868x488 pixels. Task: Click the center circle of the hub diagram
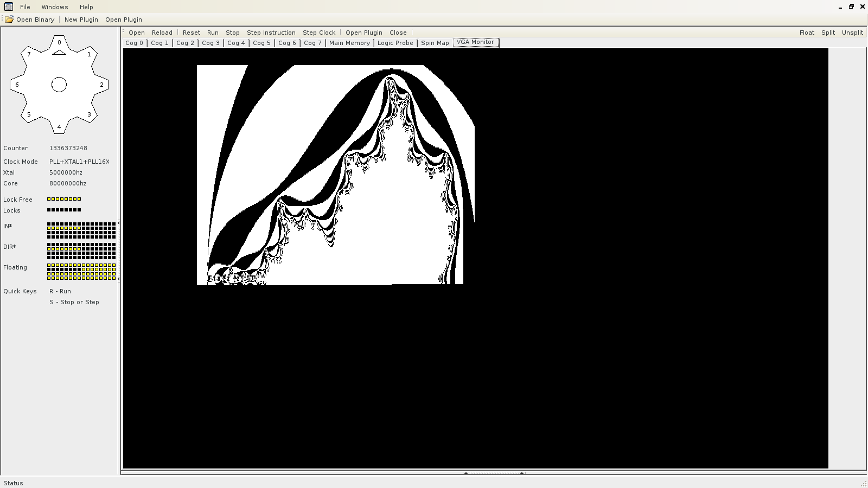[x=59, y=85]
